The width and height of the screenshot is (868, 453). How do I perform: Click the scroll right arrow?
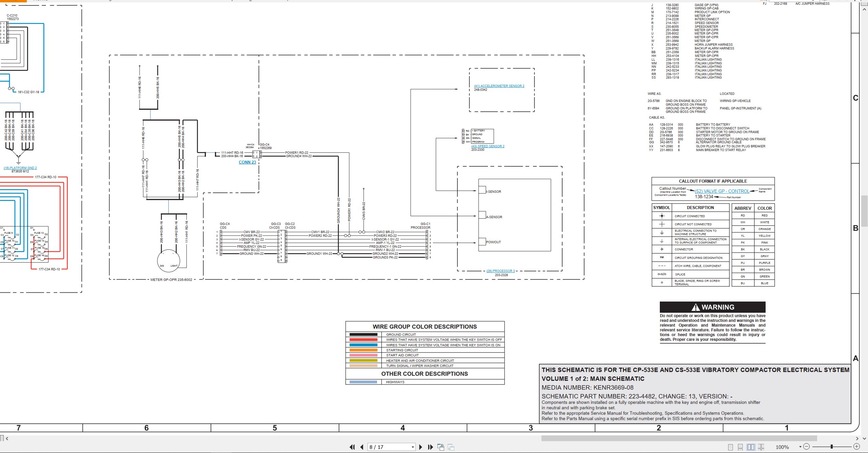857,438
